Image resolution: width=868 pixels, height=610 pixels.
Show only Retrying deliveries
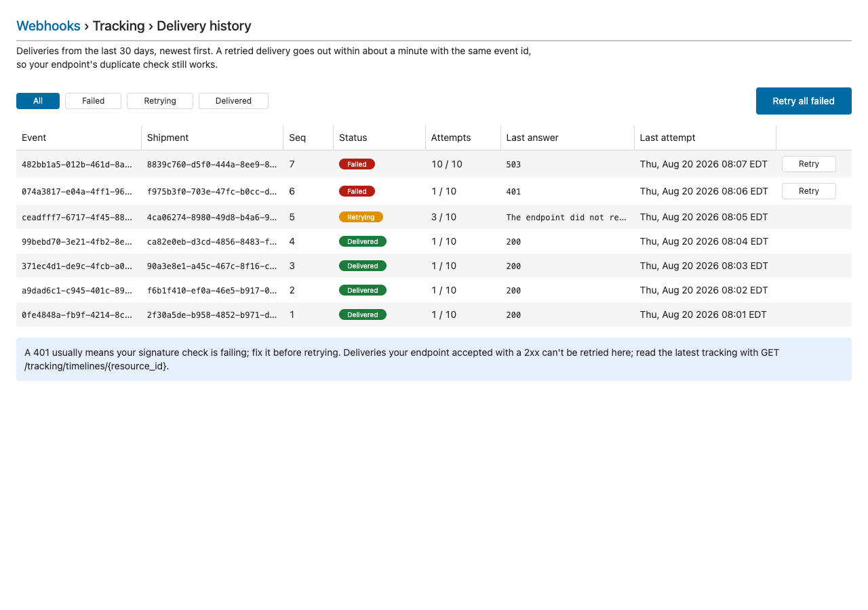pos(160,101)
